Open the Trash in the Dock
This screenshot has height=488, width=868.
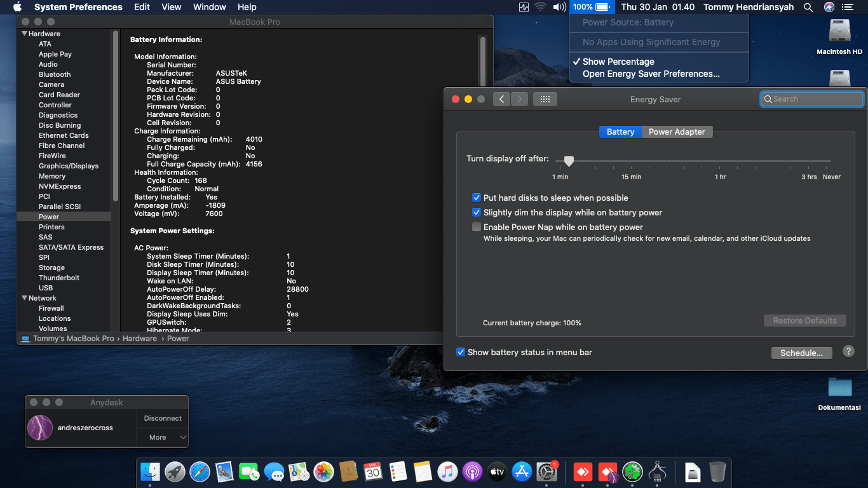pyautogui.click(x=717, y=471)
